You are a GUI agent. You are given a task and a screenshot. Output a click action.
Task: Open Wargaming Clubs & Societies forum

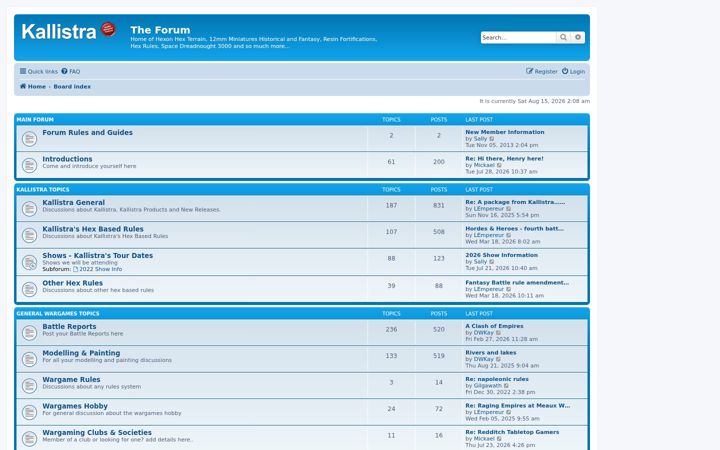click(97, 433)
